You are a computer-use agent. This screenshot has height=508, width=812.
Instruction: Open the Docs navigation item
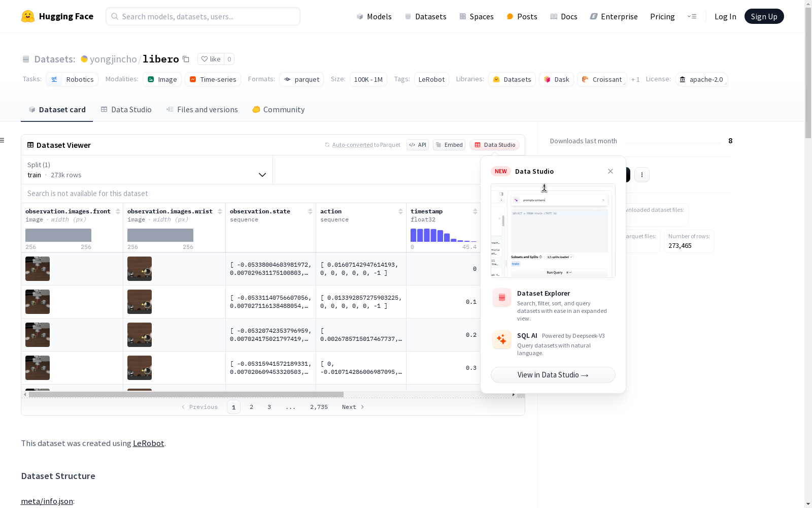click(564, 16)
